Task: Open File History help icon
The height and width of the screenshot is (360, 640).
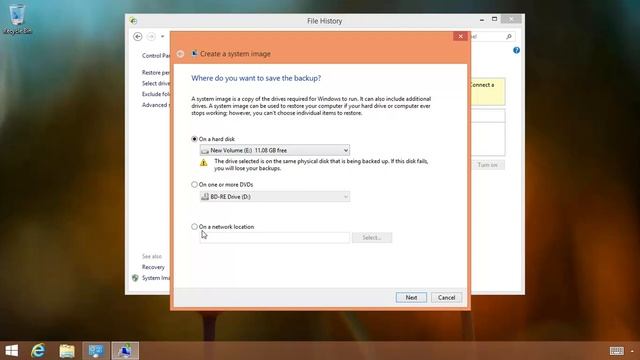Action: click(x=516, y=50)
